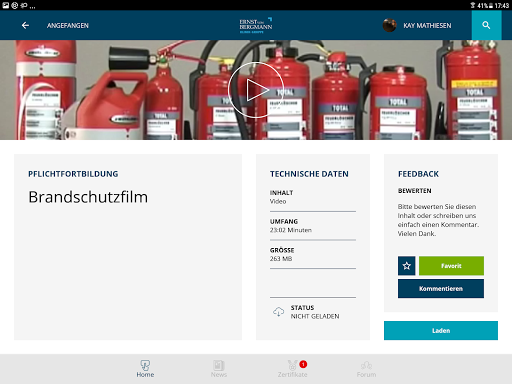Viewport: 512px width, 384px height.
Task: Click the Ernst von Bergmann logo
Action: click(256, 25)
